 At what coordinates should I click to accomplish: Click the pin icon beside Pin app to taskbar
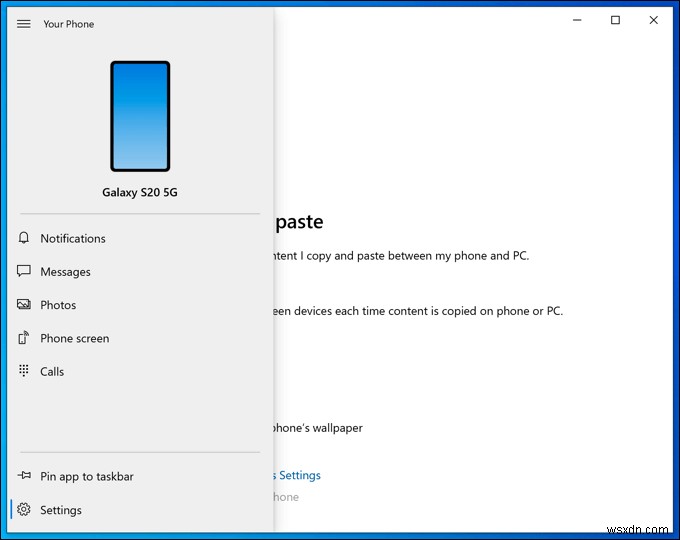[24, 475]
